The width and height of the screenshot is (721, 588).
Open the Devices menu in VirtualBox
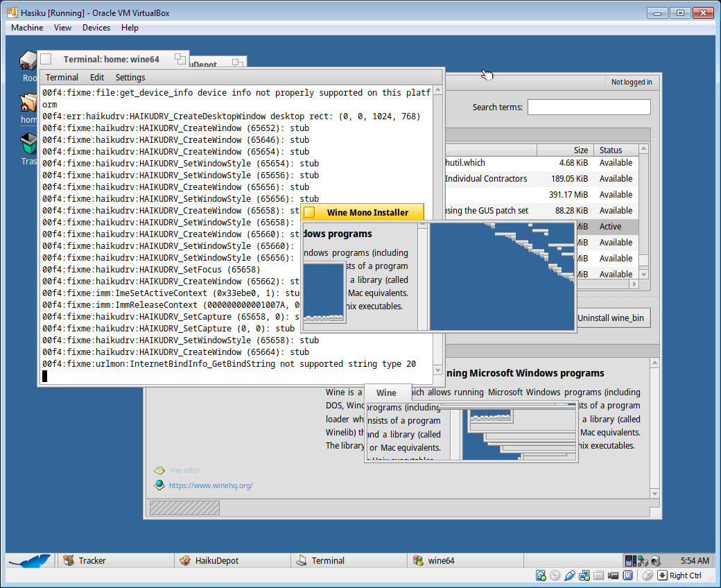(96, 28)
